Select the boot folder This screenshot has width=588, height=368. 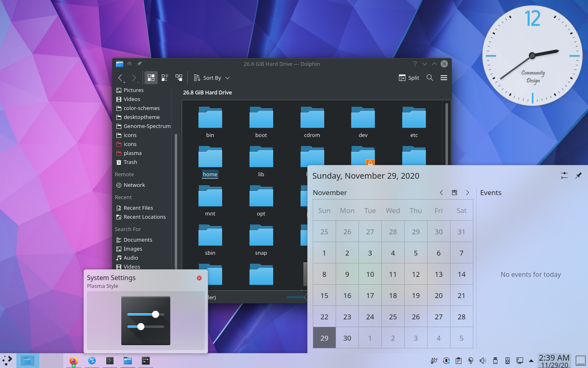tap(261, 122)
